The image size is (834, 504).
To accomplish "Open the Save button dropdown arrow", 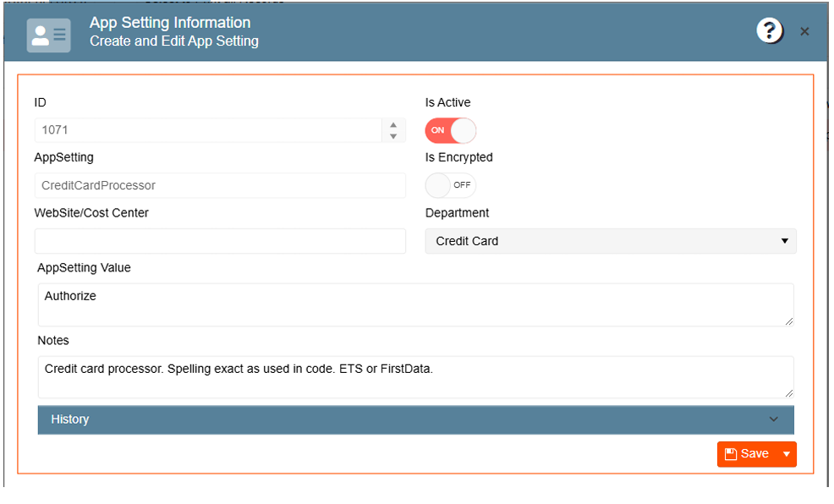I will pyautogui.click(x=787, y=454).
